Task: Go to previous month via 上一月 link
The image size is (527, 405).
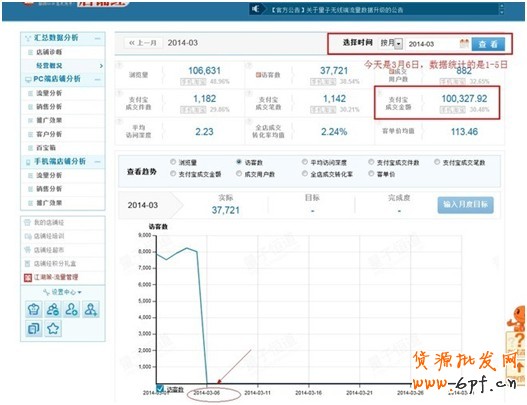Action: [143, 43]
